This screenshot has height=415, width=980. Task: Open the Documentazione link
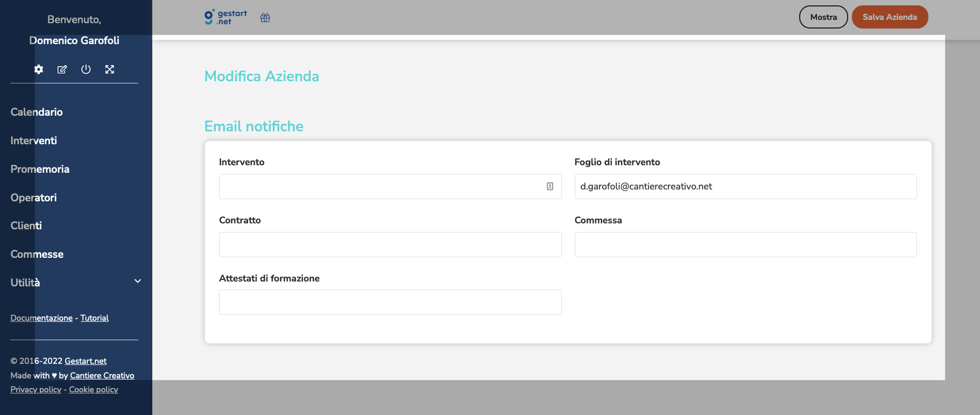(x=41, y=318)
